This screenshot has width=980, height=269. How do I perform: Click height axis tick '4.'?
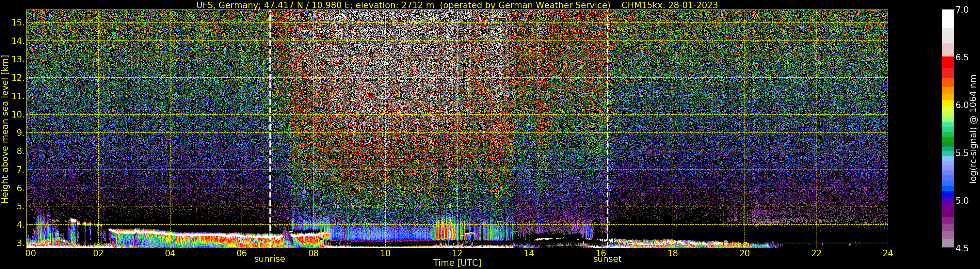pos(20,225)
